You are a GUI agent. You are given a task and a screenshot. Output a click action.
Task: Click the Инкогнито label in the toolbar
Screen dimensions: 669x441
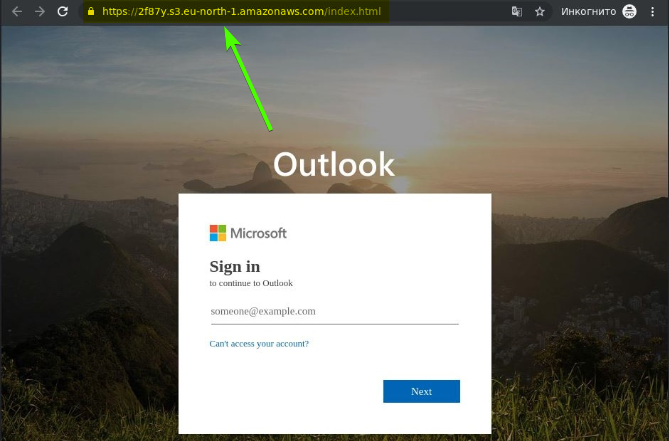(x=588, y=12)
